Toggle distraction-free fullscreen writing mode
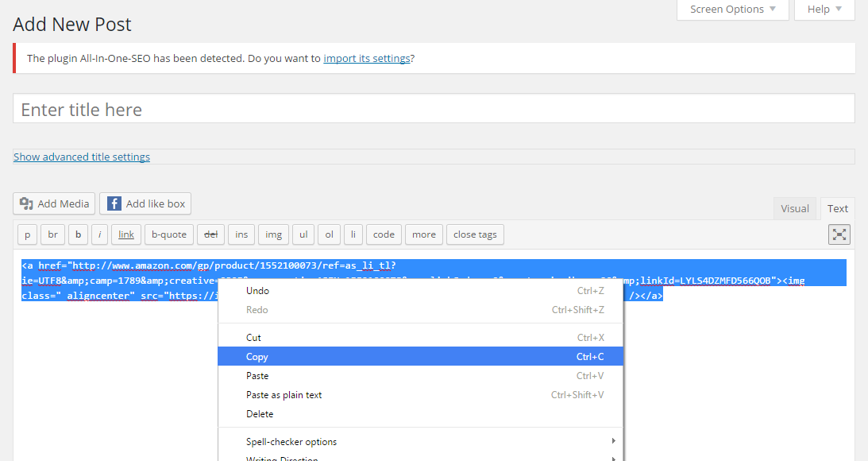This screenshot has width=868, height=461. (839, 234)
